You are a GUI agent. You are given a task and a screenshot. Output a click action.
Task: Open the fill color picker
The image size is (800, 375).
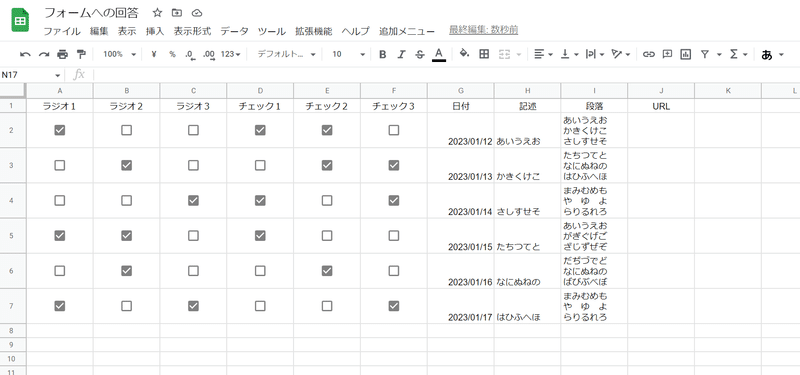point(464,54)
